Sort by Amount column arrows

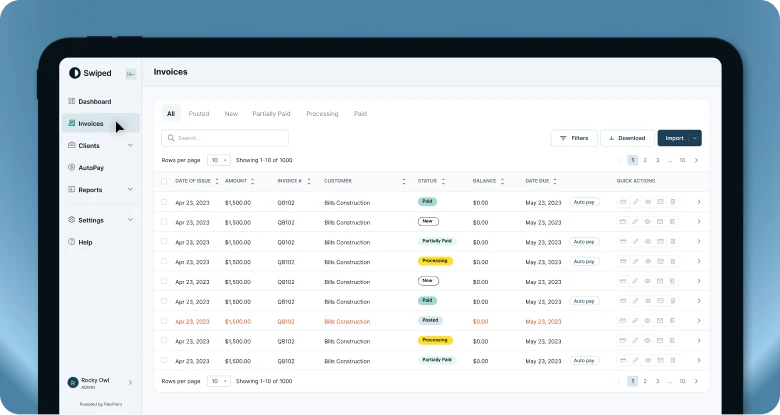click(x=252, y=181)
